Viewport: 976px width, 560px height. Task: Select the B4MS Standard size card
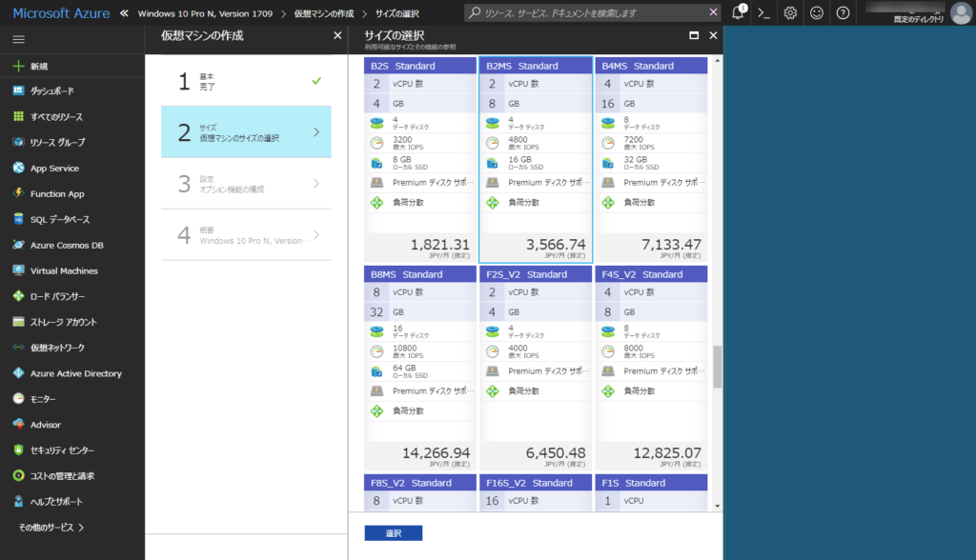[651, 160]
